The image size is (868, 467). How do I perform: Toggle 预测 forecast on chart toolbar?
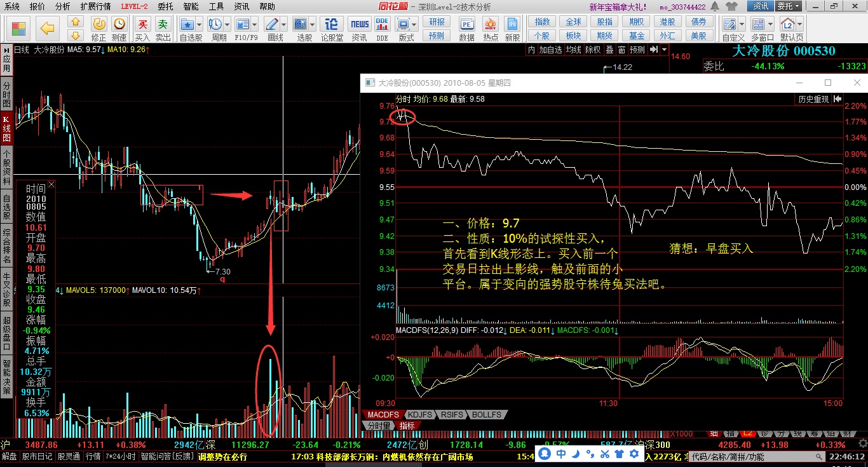pos(637,50)
